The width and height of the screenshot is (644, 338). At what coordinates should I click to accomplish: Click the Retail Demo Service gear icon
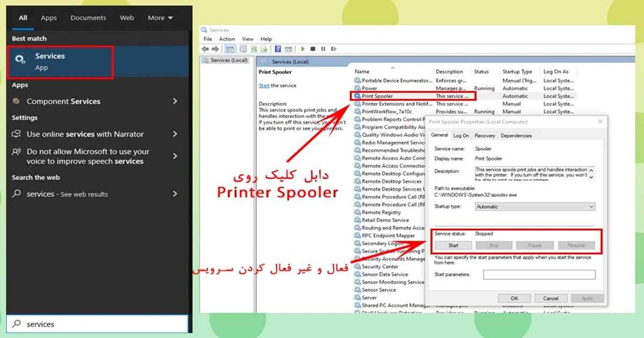pyautogui.click(x=357, y=220)
